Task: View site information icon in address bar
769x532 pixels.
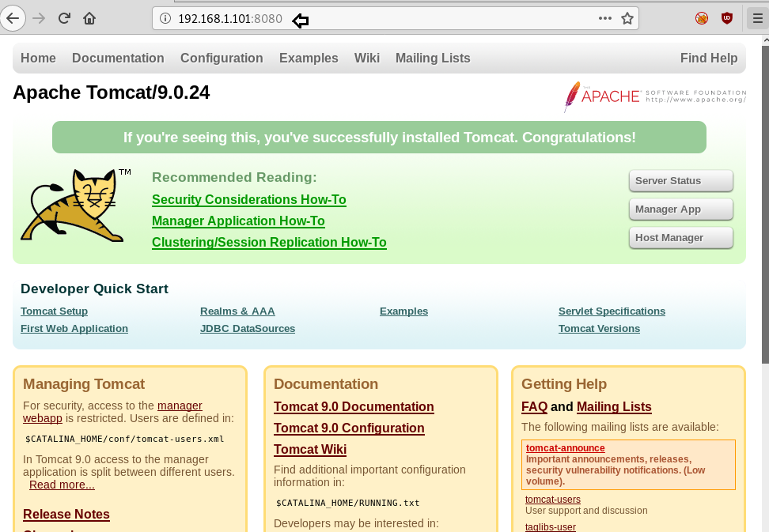Action: 165,19
